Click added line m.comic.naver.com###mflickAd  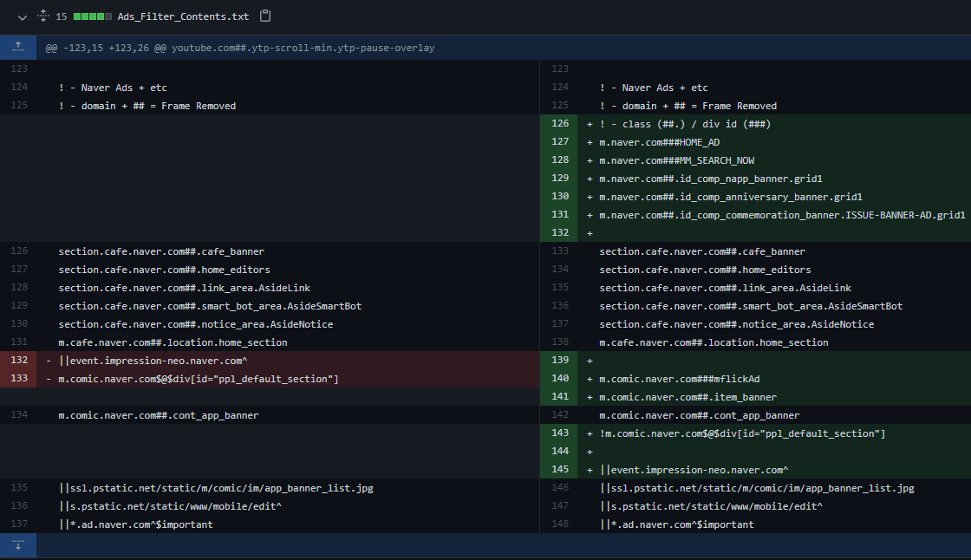click(x=680, y=379)
